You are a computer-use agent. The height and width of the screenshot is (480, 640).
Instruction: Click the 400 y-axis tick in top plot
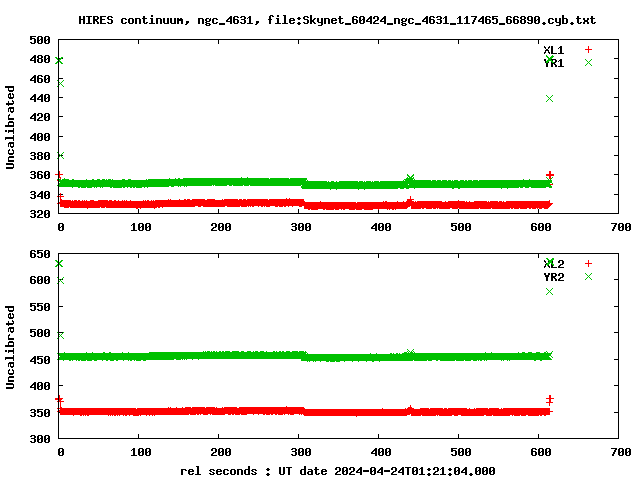(x=40, y=137)
